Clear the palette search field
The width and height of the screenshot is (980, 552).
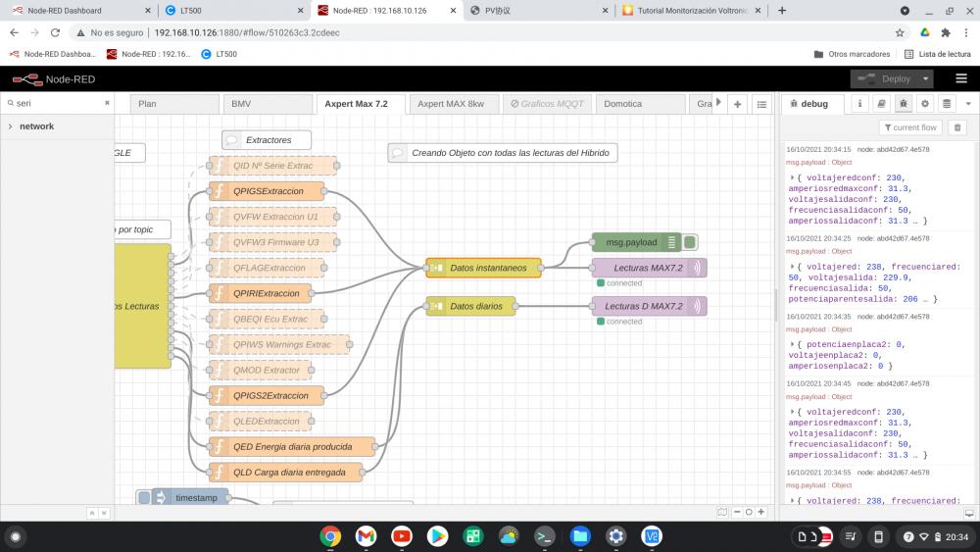[107, 103]
